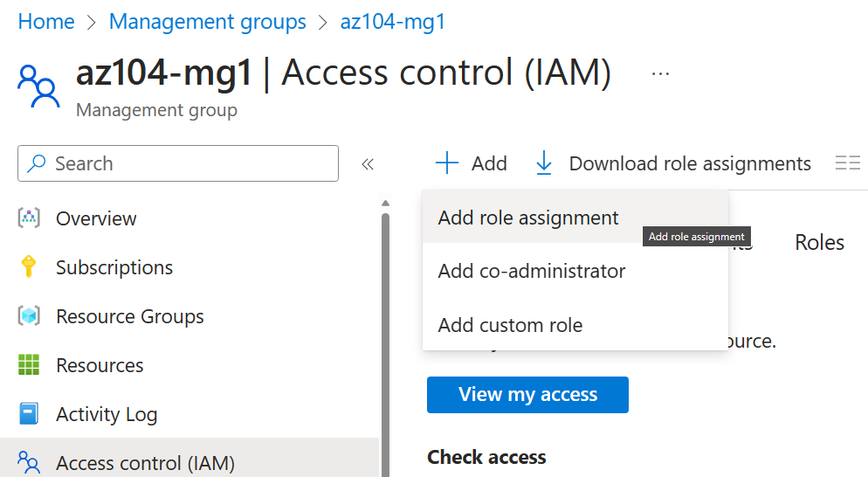
Task: Select Add custom role option
Action: (x=510, y=325)
